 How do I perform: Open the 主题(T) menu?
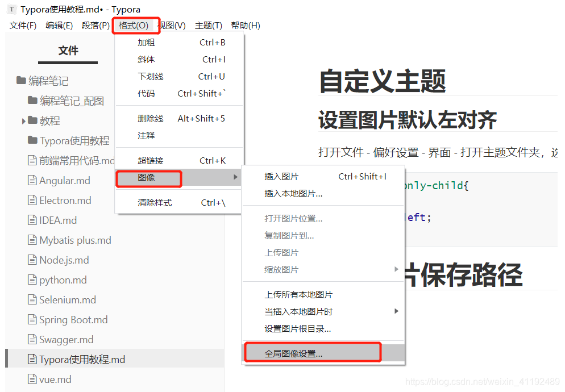point(208,25)
